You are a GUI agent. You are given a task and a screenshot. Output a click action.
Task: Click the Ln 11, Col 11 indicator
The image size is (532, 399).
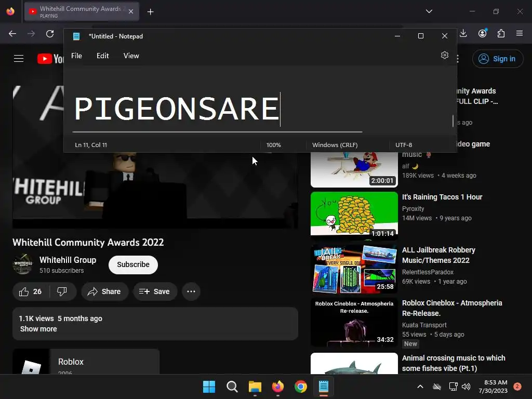pyautogui.click(x=91, y=145)
